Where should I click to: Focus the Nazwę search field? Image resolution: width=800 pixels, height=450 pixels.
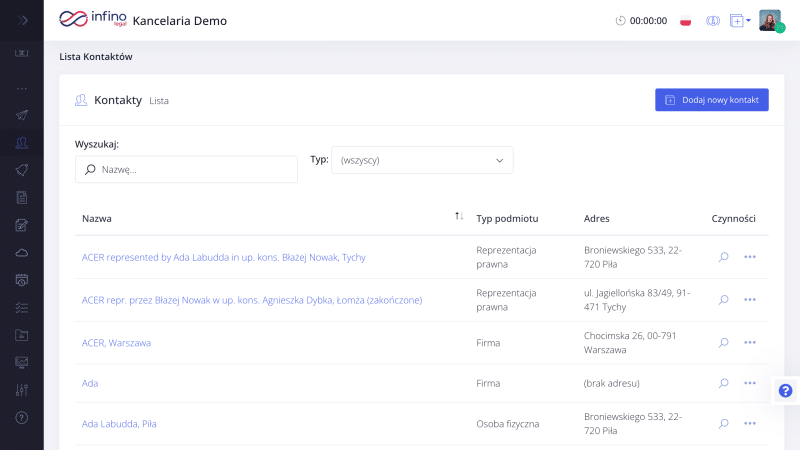186,169
